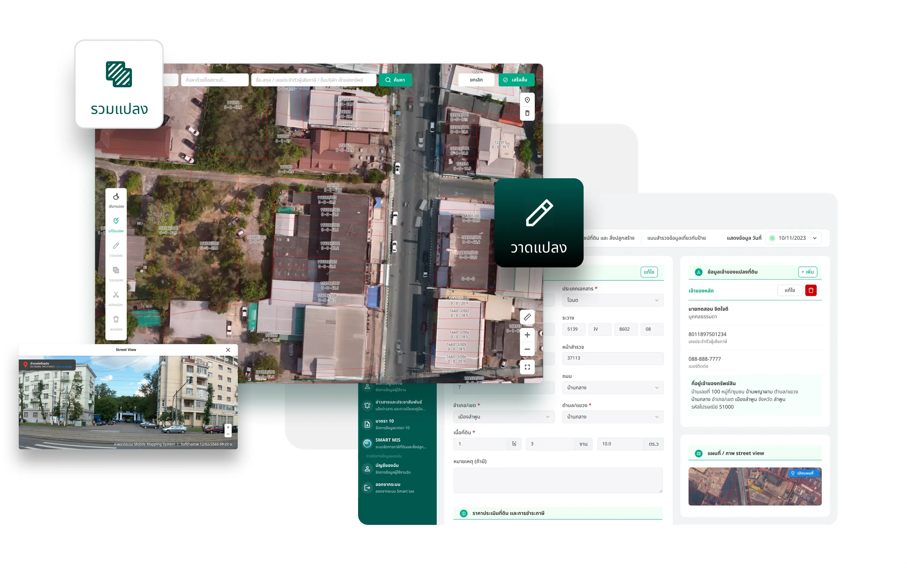Zoom in the map with the plus button
The image size is (907, 588).
pos(527,335)
